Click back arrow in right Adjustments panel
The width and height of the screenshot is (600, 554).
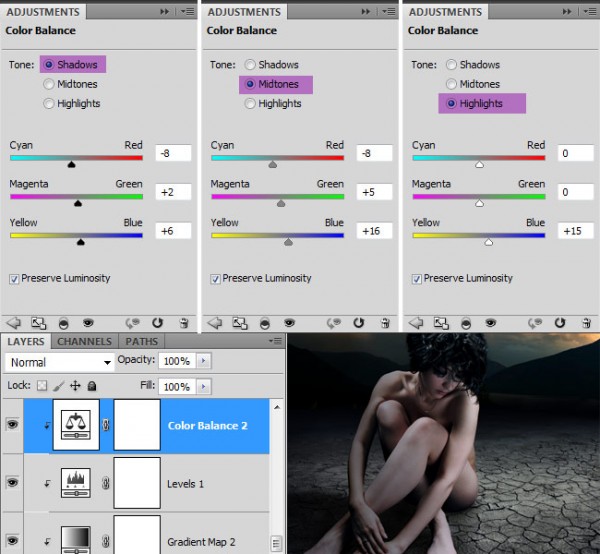click(416, 323)
